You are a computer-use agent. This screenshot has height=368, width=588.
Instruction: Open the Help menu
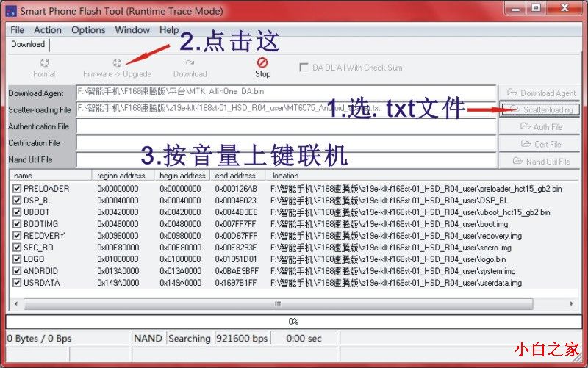tap(169, 30)
